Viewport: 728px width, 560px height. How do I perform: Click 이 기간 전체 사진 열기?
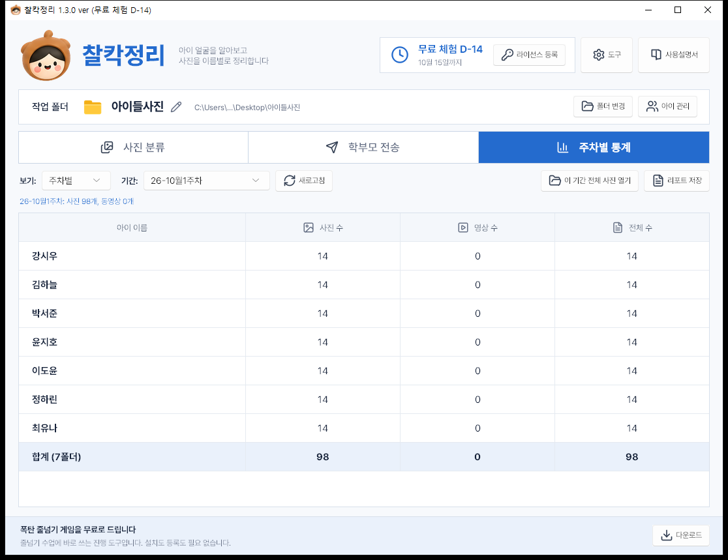(x=589, y=181)
